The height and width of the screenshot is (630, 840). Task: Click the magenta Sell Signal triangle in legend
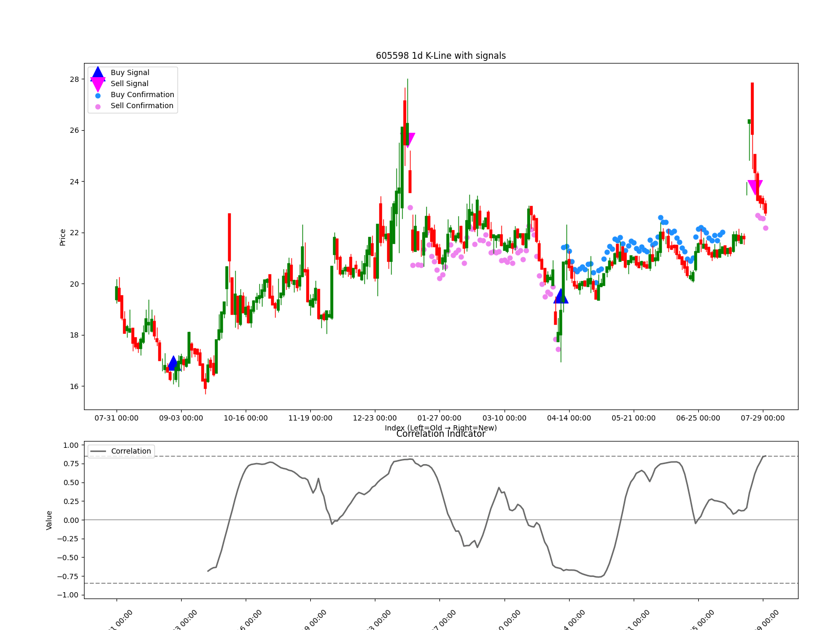click(x=98, y=85)
